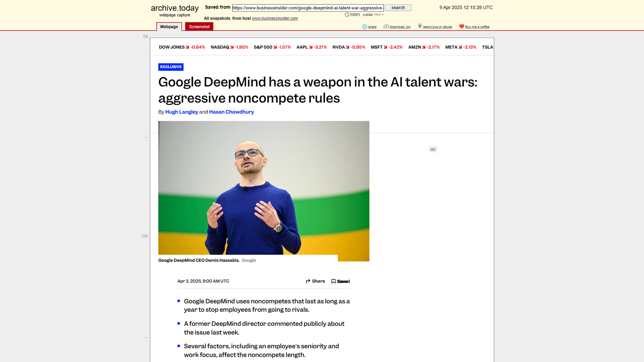The height and width of the screenshot is (362, 644).
Task: Click the article Share arrow icon
Action: 308,281
